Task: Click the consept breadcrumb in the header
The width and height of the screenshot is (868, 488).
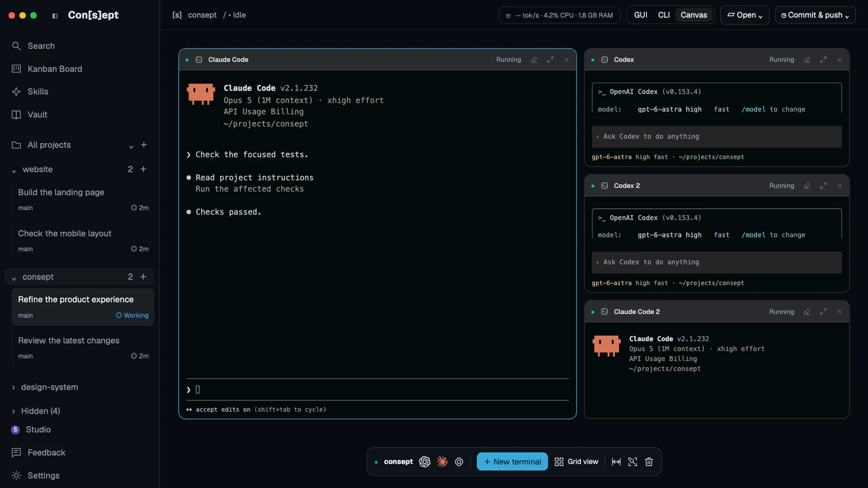Action: [x=202, y=15]
